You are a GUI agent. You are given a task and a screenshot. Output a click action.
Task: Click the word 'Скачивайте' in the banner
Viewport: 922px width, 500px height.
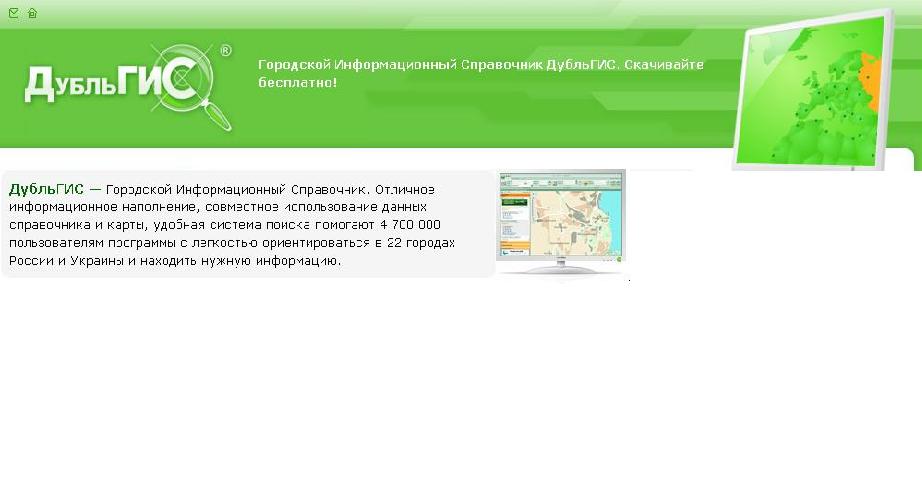(669, 64)
